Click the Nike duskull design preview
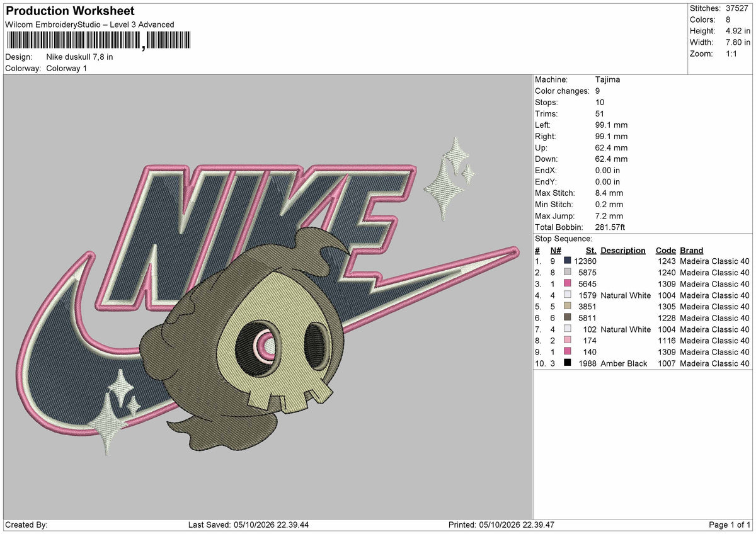Screen dimensions: 756x534 click(x=268, y=297)
